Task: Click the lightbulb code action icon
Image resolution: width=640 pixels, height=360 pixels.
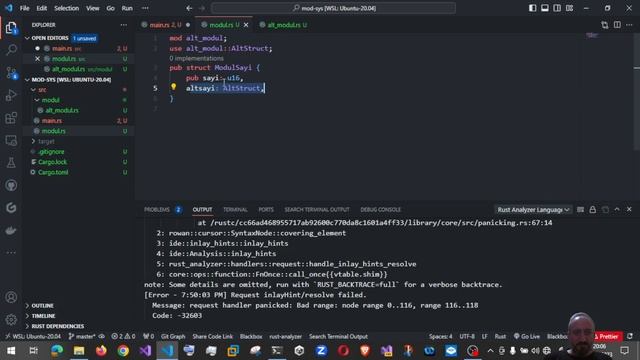Action: pos(173,87)
